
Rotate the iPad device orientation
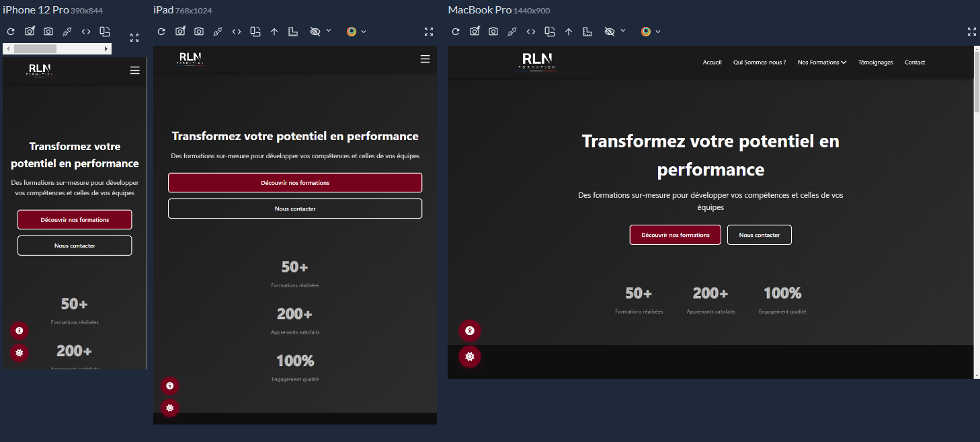pyautogui.click(x=255, y=31)
